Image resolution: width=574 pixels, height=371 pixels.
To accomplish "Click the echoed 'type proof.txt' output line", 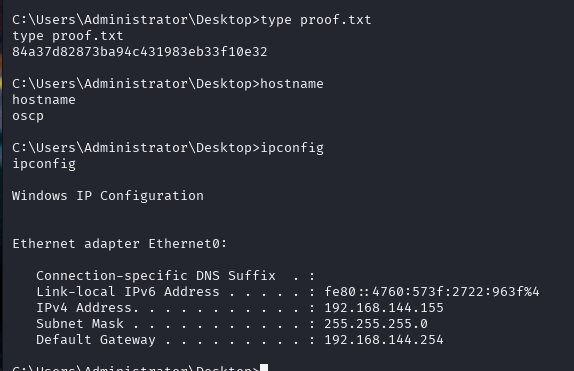I will coord(68,36).
